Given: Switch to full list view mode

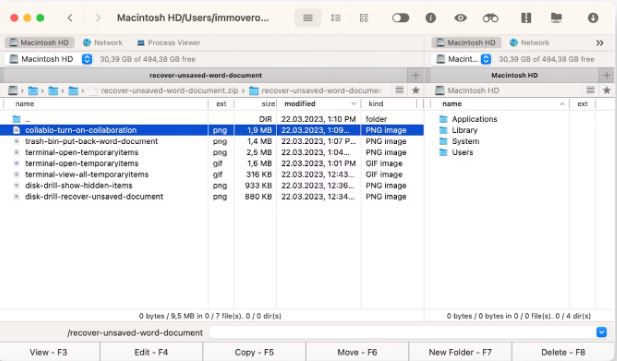Looking at the screenshot, I should pos(308,18).
